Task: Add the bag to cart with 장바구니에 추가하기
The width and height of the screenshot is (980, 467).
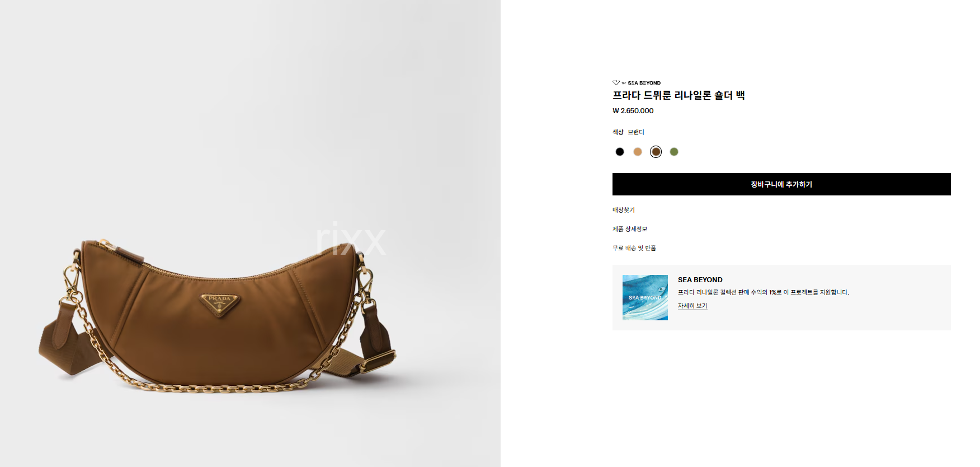Action: pyautogui.click(x=781, y=184)
